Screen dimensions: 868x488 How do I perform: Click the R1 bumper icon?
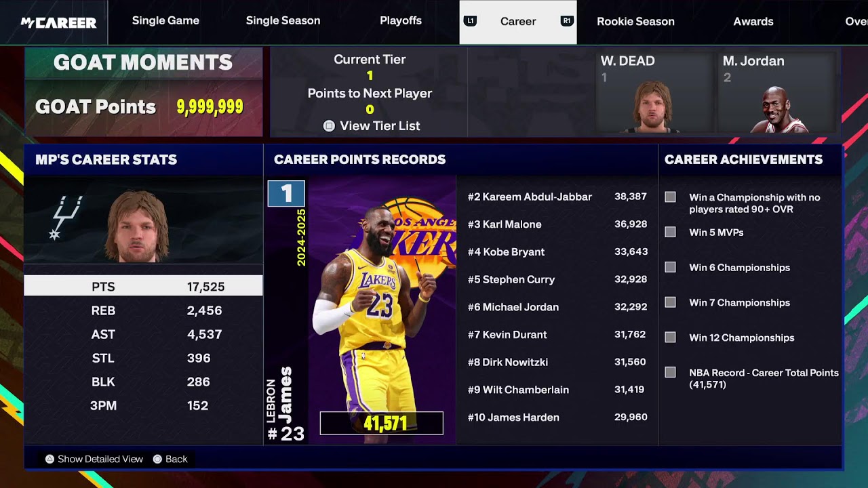(567, 21)
